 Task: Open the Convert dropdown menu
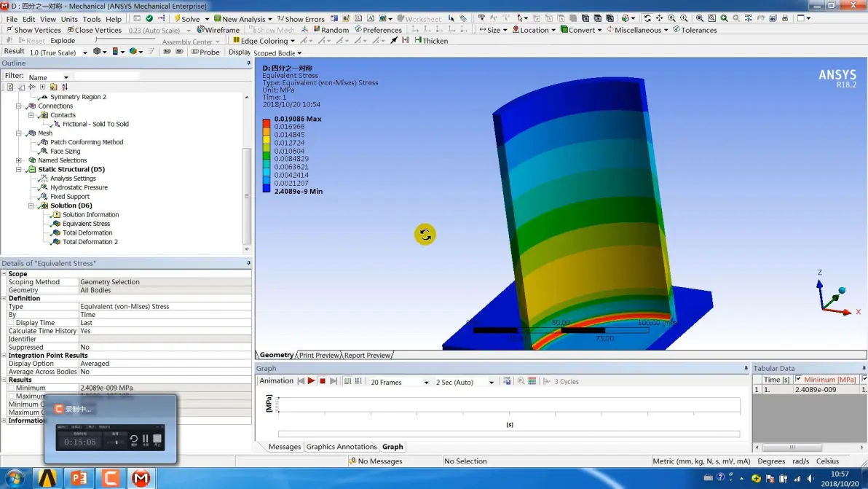point(581,30)
